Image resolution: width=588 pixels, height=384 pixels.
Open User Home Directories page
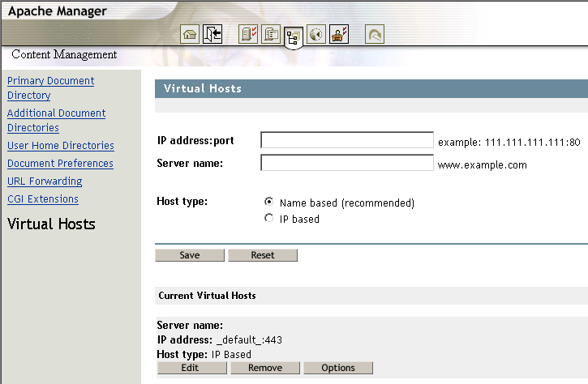click(61, 145)
